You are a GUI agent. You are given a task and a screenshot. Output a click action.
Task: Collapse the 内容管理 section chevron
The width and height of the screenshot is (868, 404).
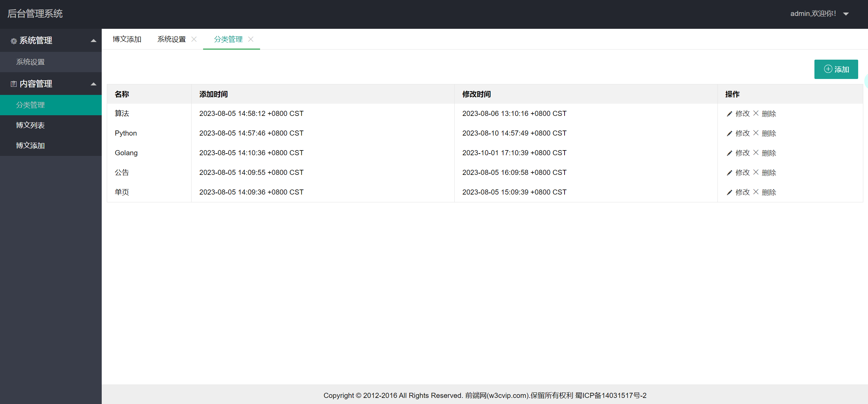94,84
